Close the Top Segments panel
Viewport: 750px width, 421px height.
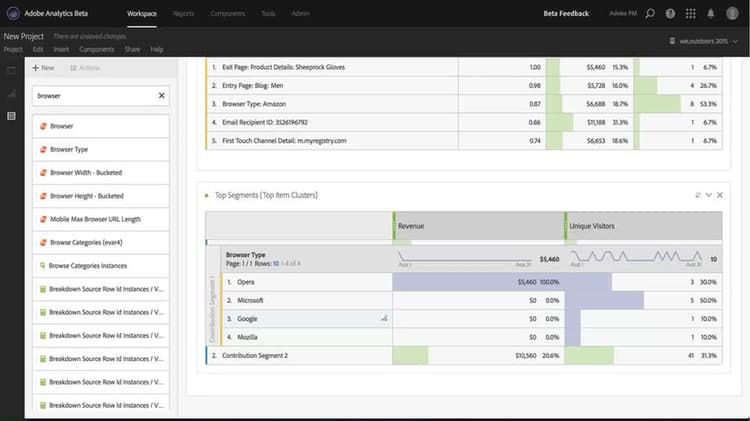point(719,195)
